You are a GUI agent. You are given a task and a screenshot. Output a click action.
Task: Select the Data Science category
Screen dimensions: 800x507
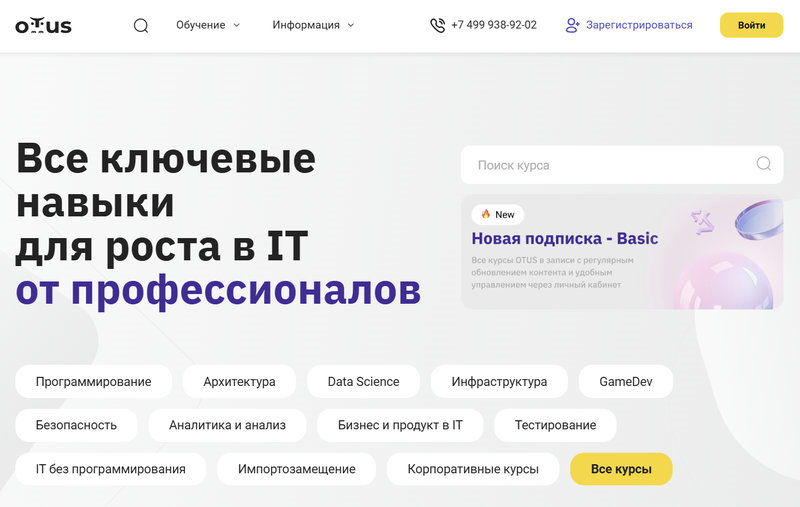363,382
